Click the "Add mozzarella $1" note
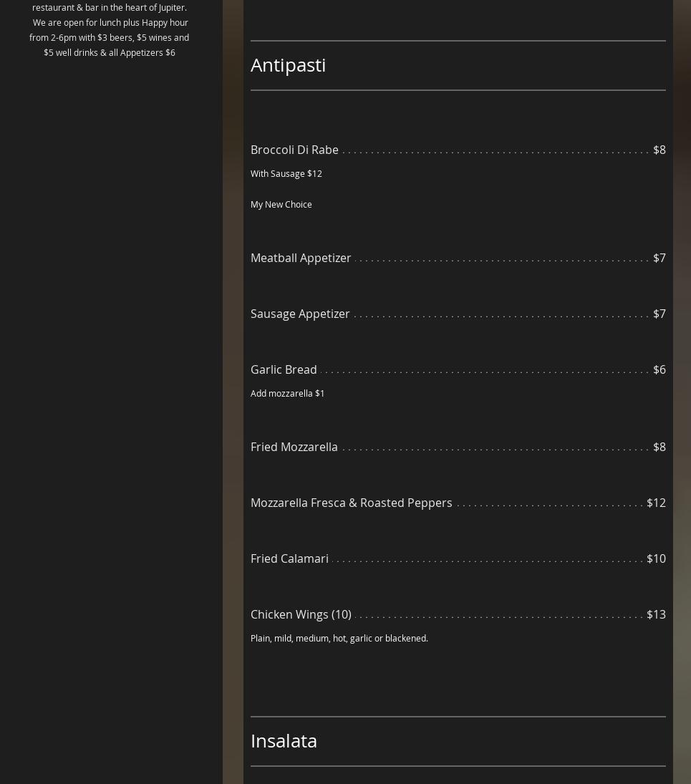 click(x=287, y=393)
